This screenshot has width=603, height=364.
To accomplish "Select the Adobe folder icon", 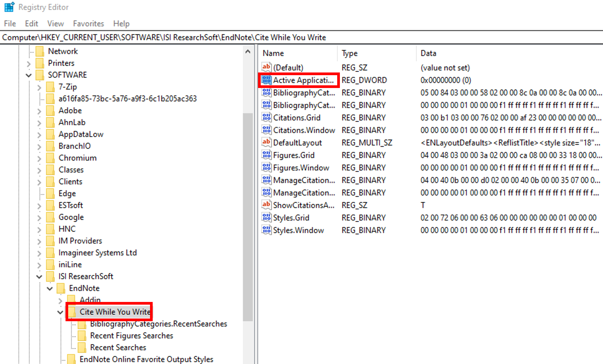I will (50, 110).
